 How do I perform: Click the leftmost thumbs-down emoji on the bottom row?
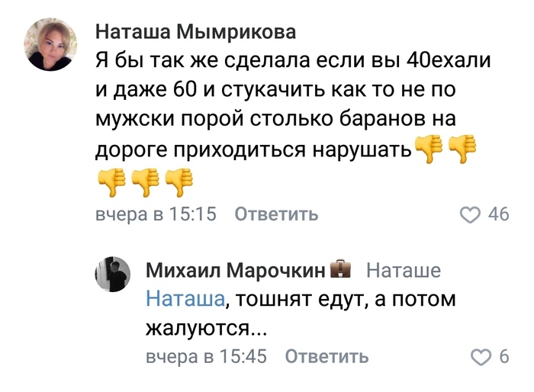click(x=111, y=182)
